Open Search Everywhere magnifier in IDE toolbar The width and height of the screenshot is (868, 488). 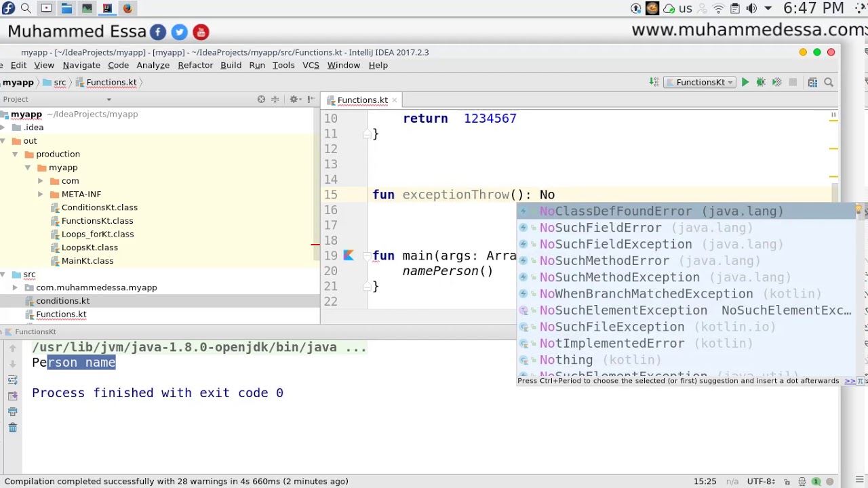point(829,82)
